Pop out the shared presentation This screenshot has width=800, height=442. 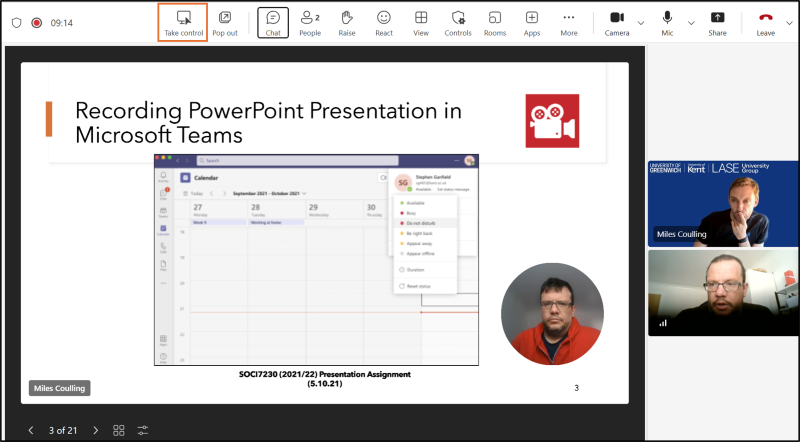tap(225, 23)
